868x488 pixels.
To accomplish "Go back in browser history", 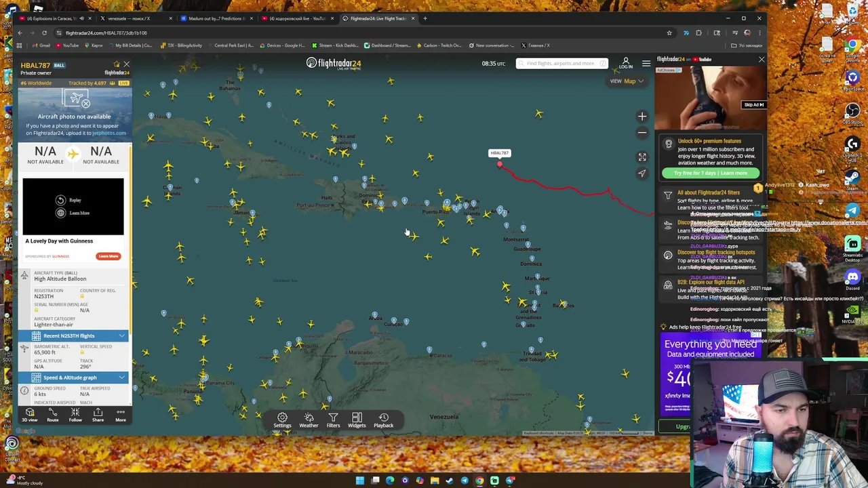I will click(20, 33).
